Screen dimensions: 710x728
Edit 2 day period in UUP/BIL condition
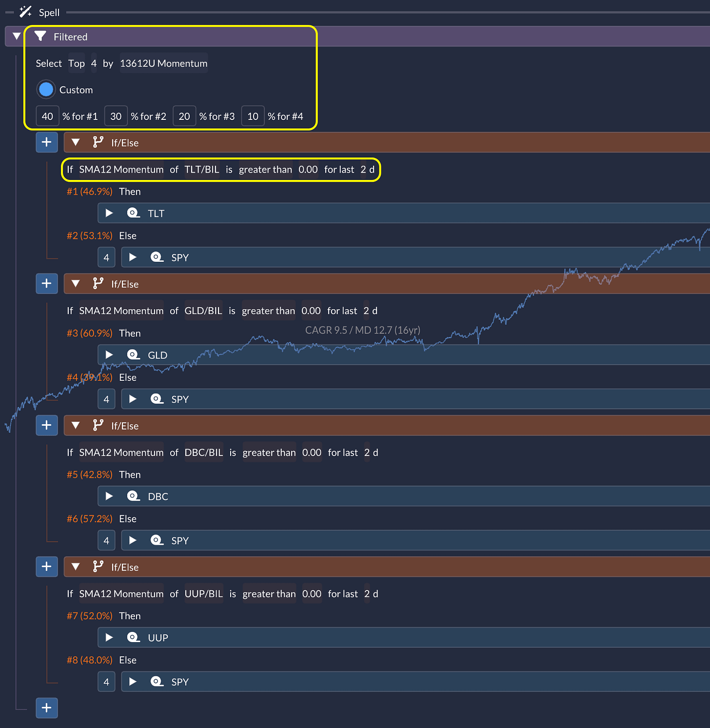pyautogui.click(x=367, y=594)
